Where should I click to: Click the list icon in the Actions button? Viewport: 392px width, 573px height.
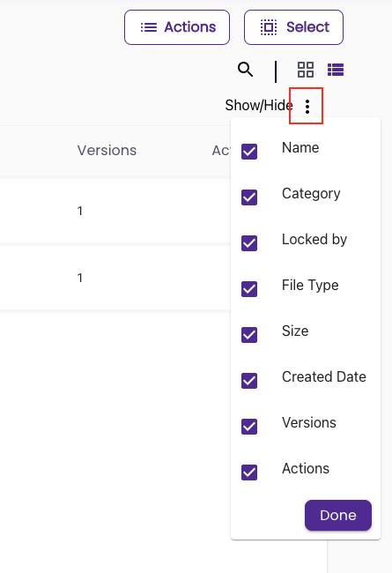point(149,27)
